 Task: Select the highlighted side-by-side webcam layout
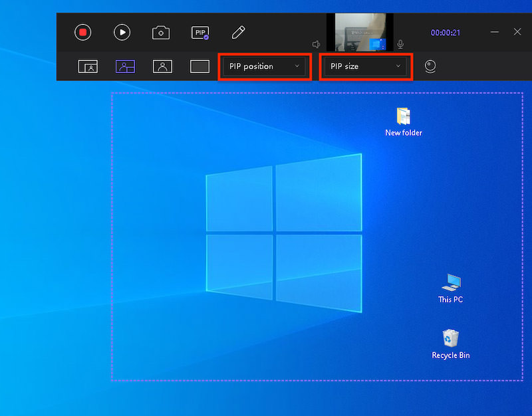125,66
